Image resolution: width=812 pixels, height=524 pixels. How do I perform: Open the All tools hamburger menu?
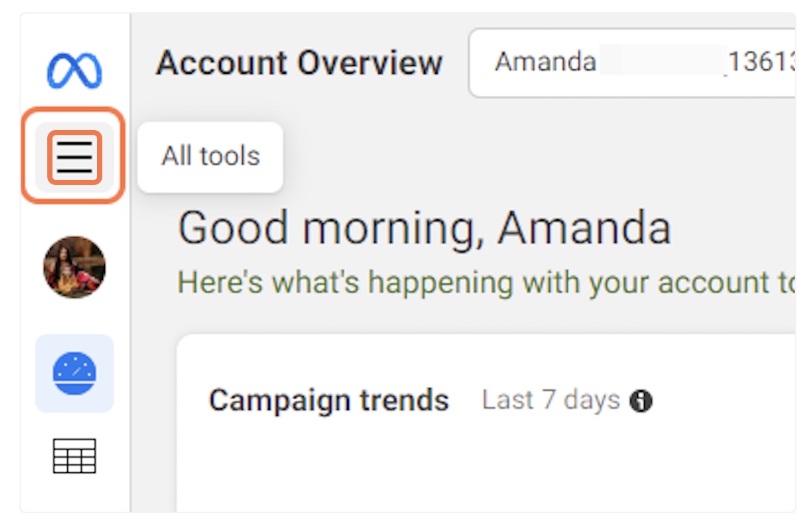click(74, 157)
